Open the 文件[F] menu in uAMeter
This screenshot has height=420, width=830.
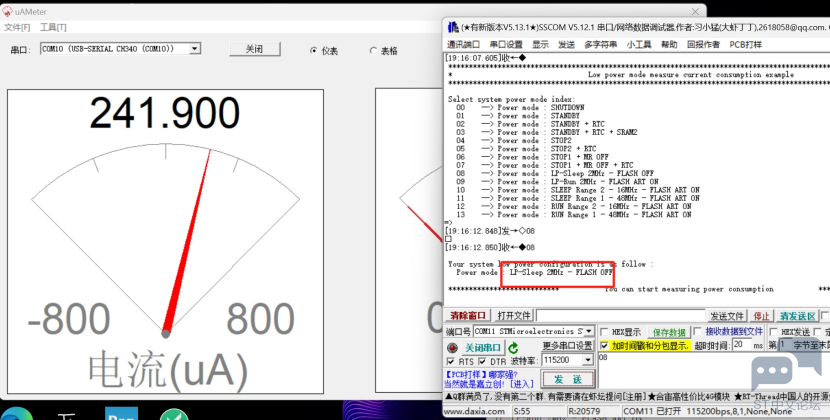(17, 27)
